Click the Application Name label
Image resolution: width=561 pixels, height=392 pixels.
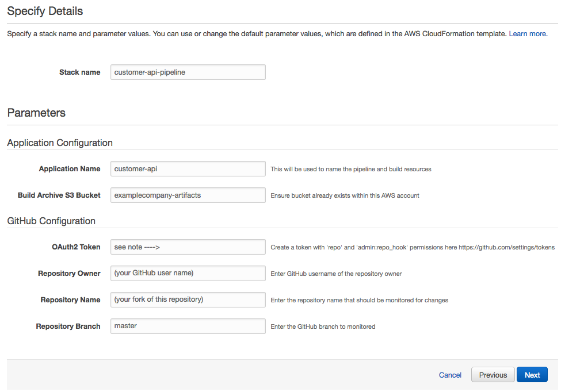pyautogui.click(x=70, y=169)
